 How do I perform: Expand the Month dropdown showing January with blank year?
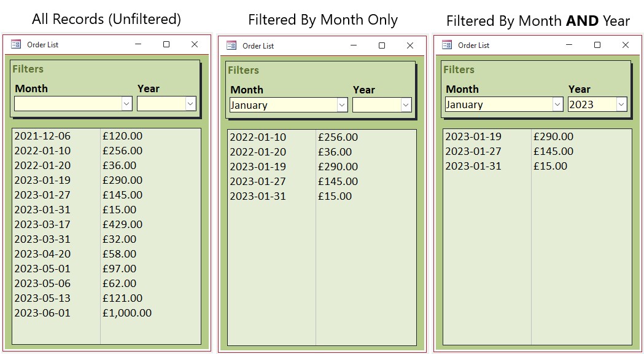[x=343, y=105]
